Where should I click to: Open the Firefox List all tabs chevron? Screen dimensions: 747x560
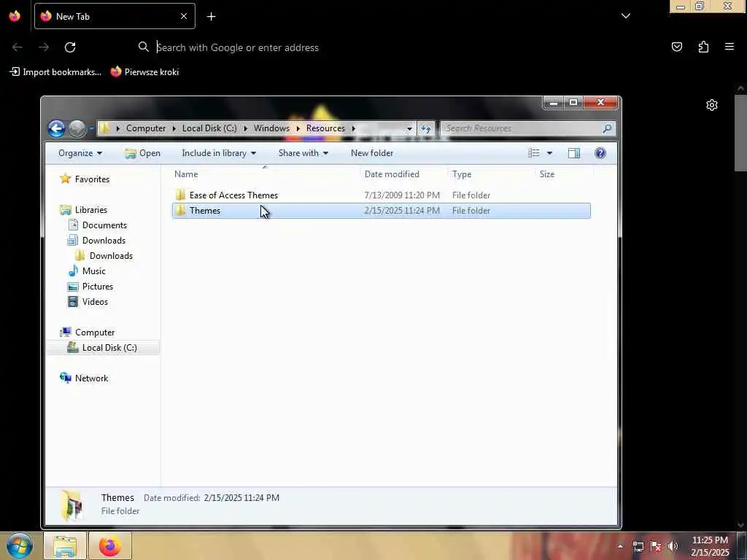625,16
